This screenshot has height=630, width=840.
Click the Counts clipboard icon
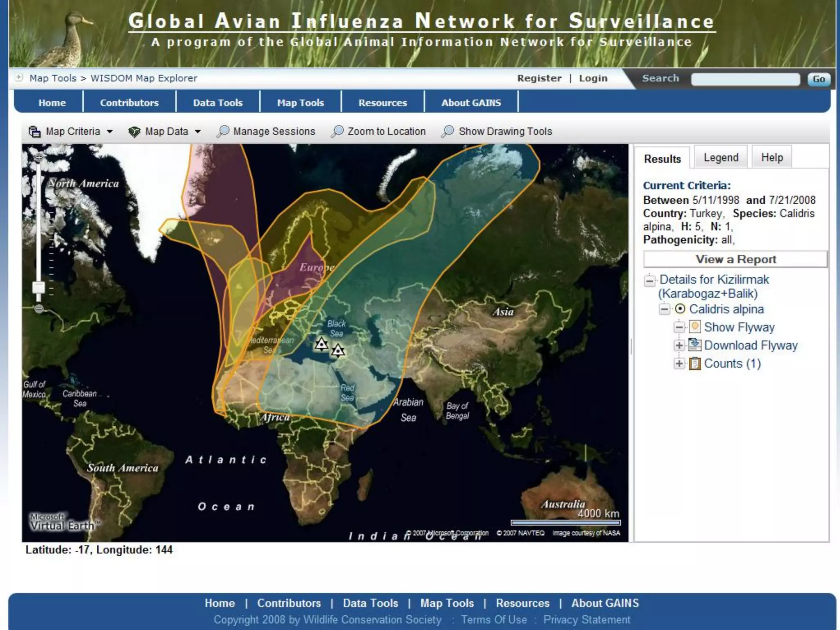point(695,363)
